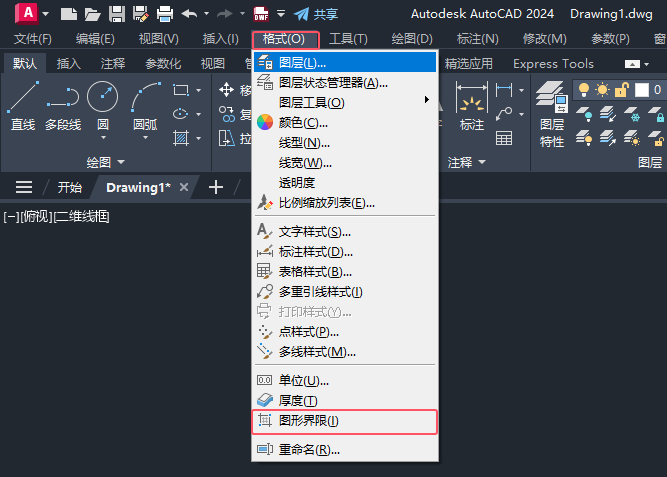Choose Text Style (文字样式) entry
Image resolution: width=667 pixels, height=477 pixels.
345,232
